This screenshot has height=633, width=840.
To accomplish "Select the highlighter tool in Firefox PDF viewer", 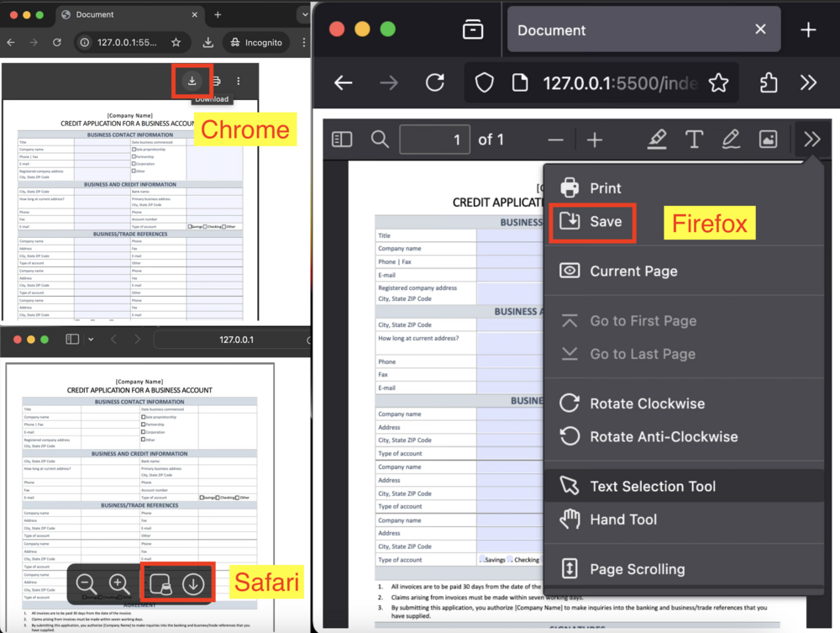I will pyautogui.click(x=658, y=139).
